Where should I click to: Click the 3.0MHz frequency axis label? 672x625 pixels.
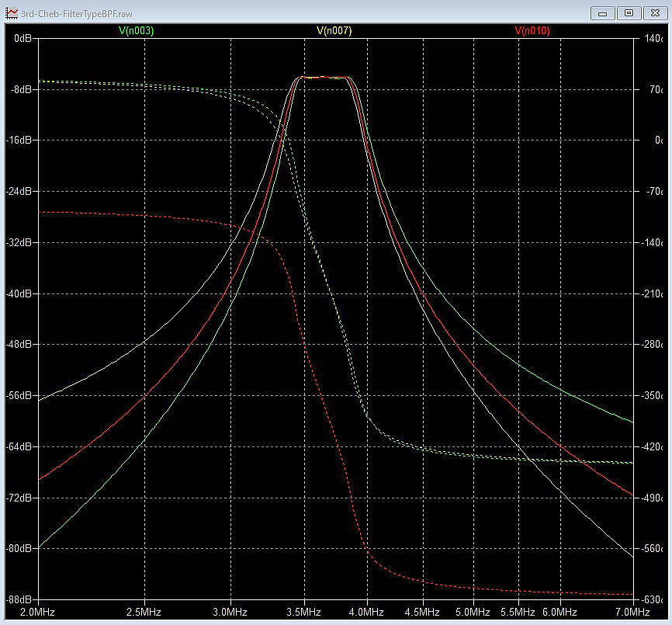230,612
